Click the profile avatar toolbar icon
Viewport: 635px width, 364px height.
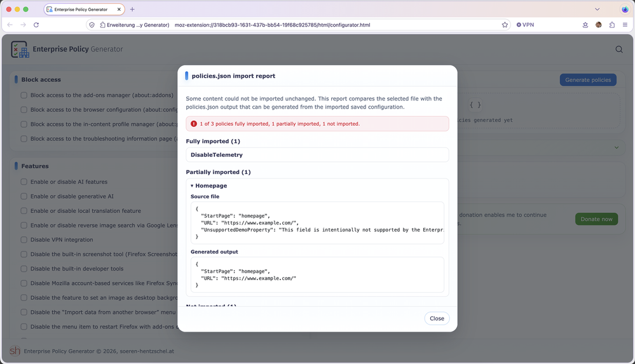(x=599, y=25)
